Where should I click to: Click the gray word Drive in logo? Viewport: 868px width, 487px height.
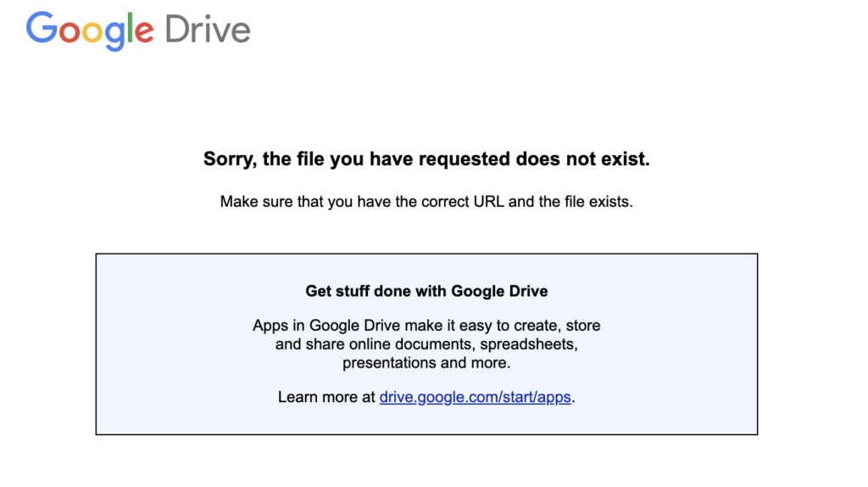(x=208, y=30)
